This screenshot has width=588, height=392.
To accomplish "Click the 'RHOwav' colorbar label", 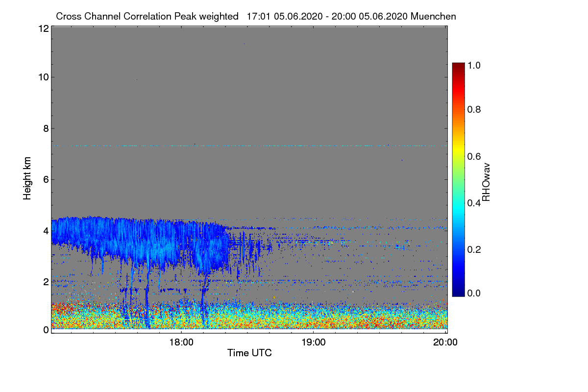I will (x=486, y=182).
